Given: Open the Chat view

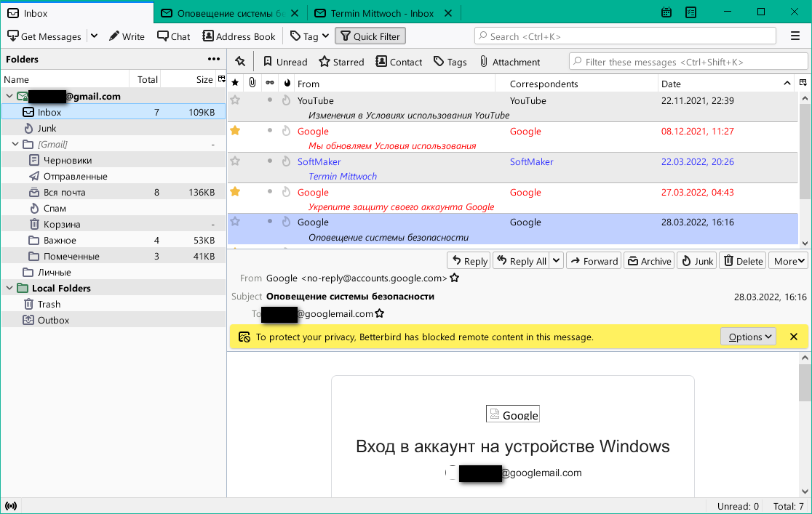Looking at the screenshot, I should coord(174,36).
